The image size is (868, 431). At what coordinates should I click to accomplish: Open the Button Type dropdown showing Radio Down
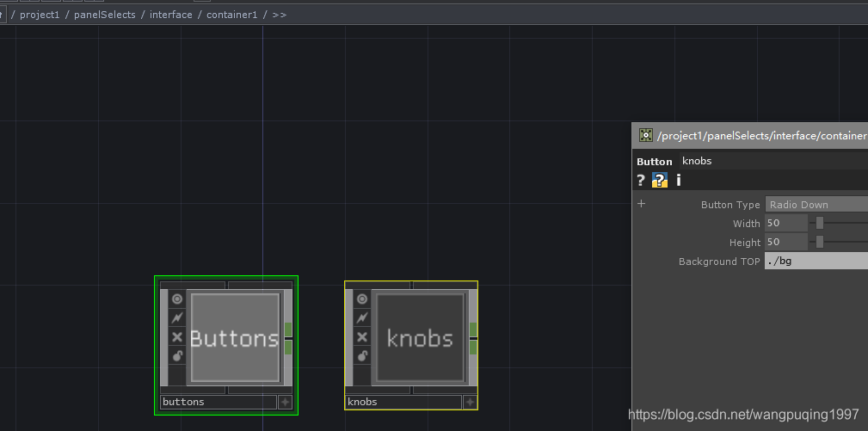click(x=816, y=205)
